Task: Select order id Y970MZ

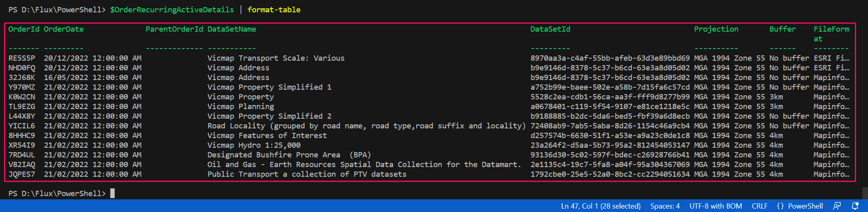Action: tap(22, 87)
